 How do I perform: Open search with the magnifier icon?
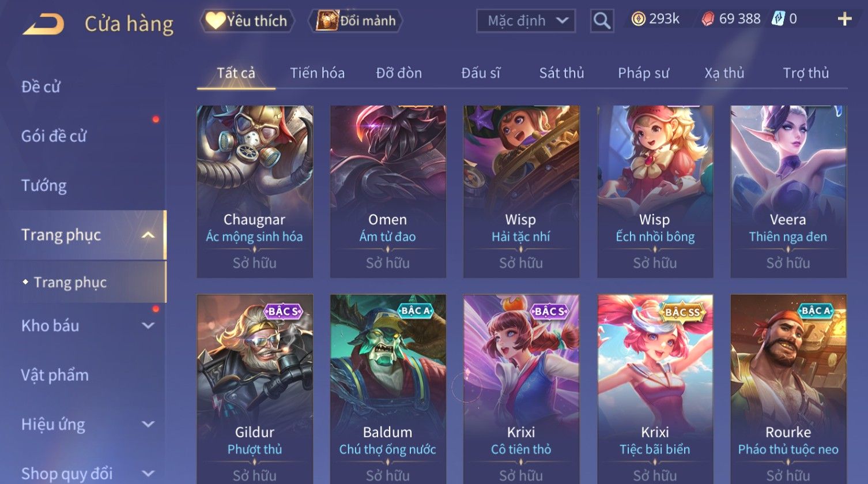[602, 21]
